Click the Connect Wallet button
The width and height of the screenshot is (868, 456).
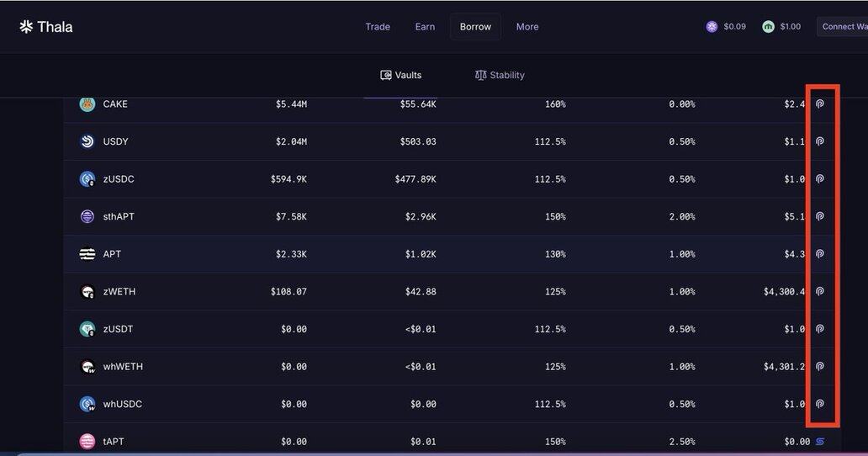[x=843, y=27]
